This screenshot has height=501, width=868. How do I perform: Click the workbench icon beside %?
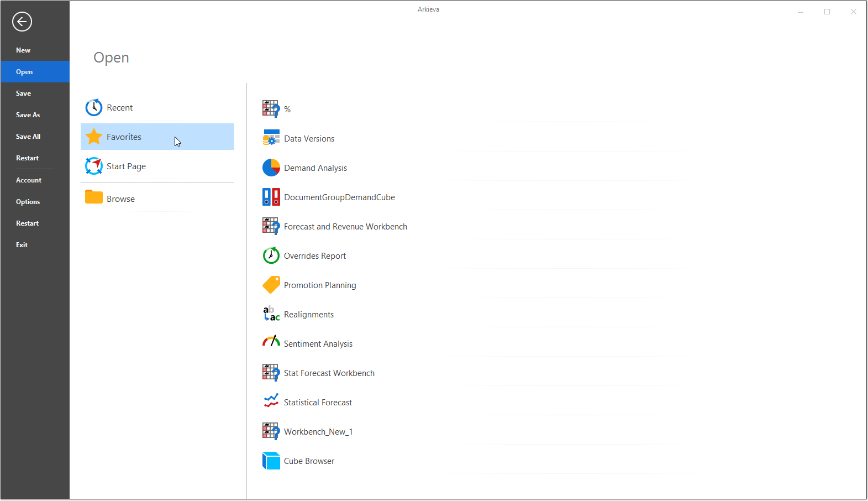tap(271, 109)
